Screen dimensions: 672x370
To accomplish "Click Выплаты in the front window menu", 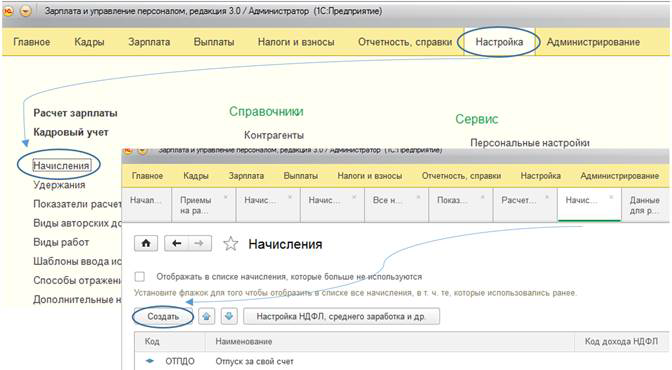I will [301, 176].
